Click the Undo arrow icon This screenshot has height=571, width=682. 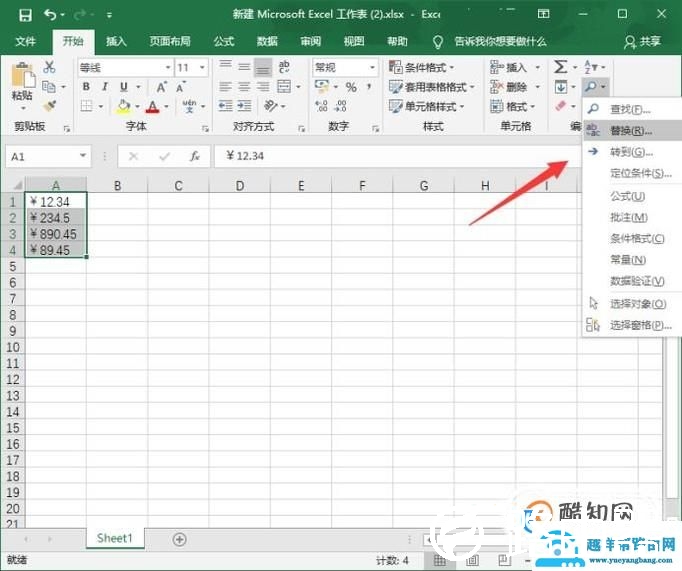tap(50, 15)
